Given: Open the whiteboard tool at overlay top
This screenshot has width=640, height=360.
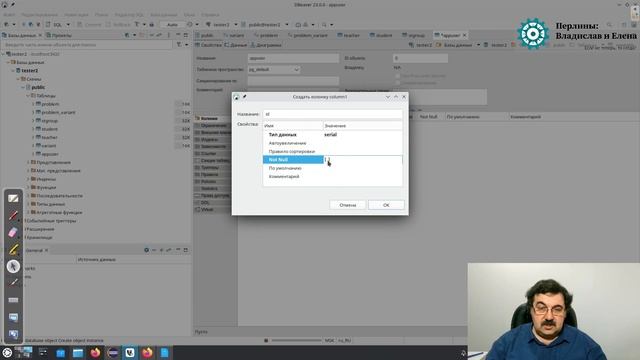Looking at the screenshot, I should click(13, 198).
